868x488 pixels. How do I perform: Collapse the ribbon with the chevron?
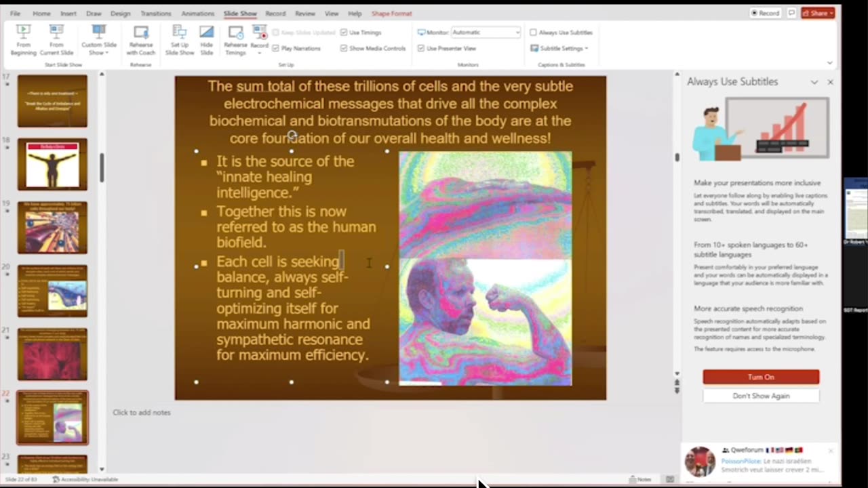point(829,63)
